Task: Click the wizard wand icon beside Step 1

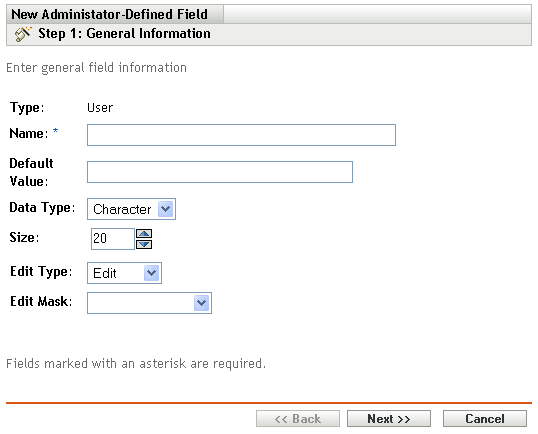Action: tap(23, 34)
